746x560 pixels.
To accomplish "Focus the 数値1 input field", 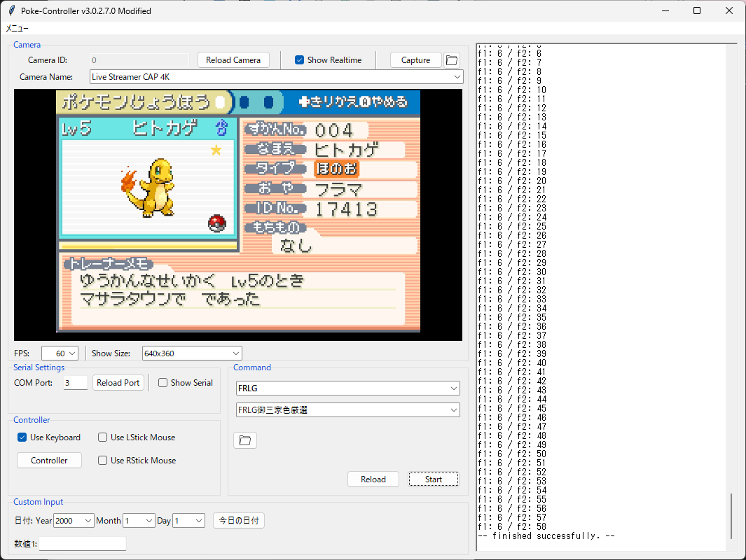I will click(x=83, y=543).
